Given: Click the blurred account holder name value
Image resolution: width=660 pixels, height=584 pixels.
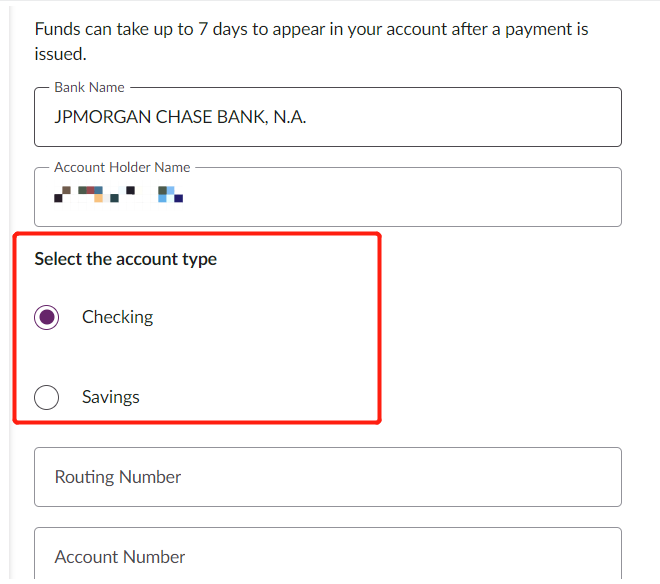Looking at the screenshot, I should [x=118, y=194].
